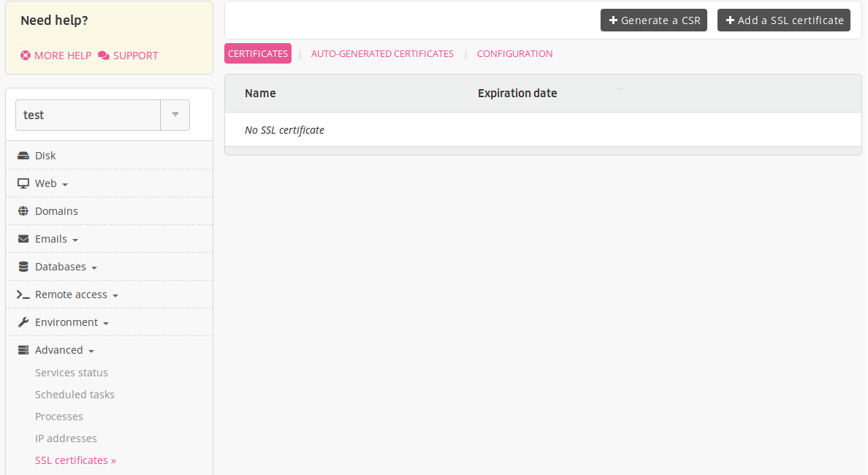Click the Emails envelope icon
The image size is (868, 475).
[x=22, y=238]
